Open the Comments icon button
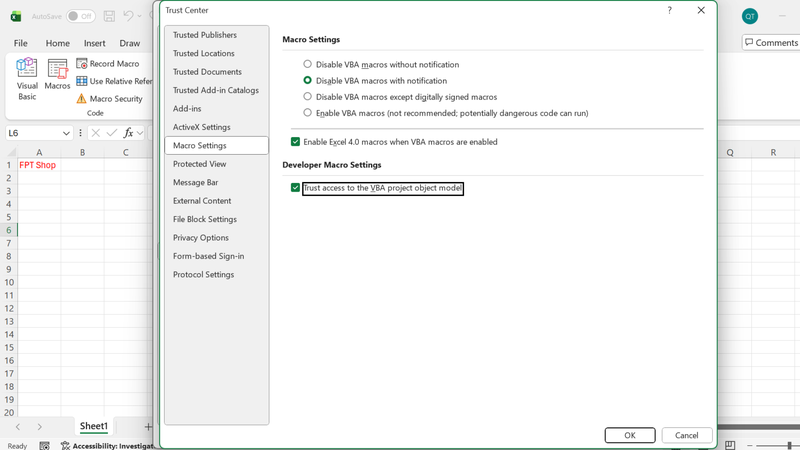800x450 pixels. click(770, 43)
